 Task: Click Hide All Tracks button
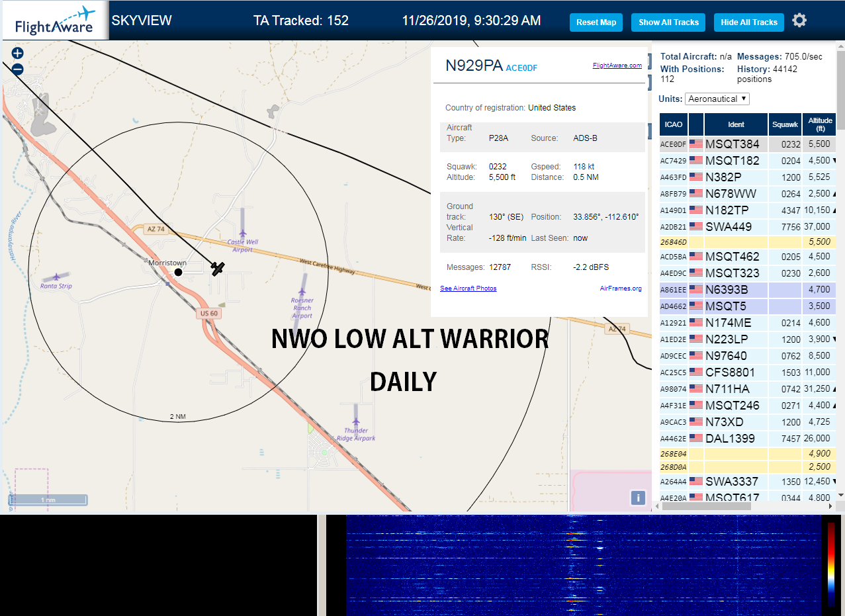(749, 22)
